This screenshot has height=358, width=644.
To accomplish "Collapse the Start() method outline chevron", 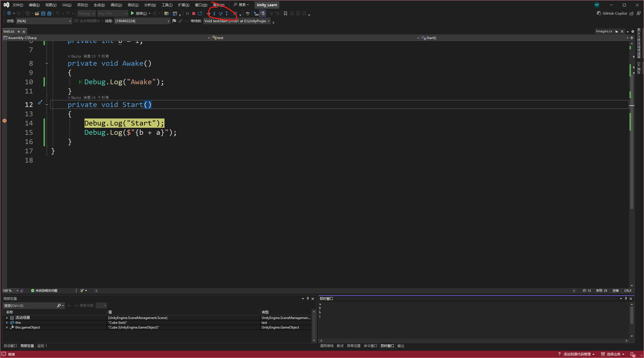I will coord(47,105).
